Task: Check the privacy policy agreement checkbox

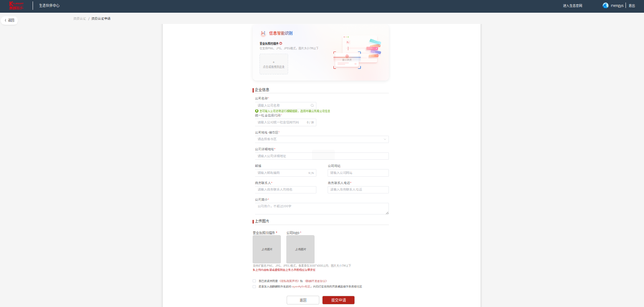Action: [254, 281]
